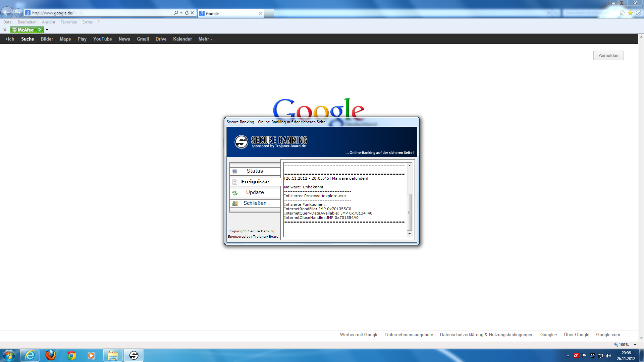Expand the McAfee toolbar dropdown arrow

tap(47, 30)
